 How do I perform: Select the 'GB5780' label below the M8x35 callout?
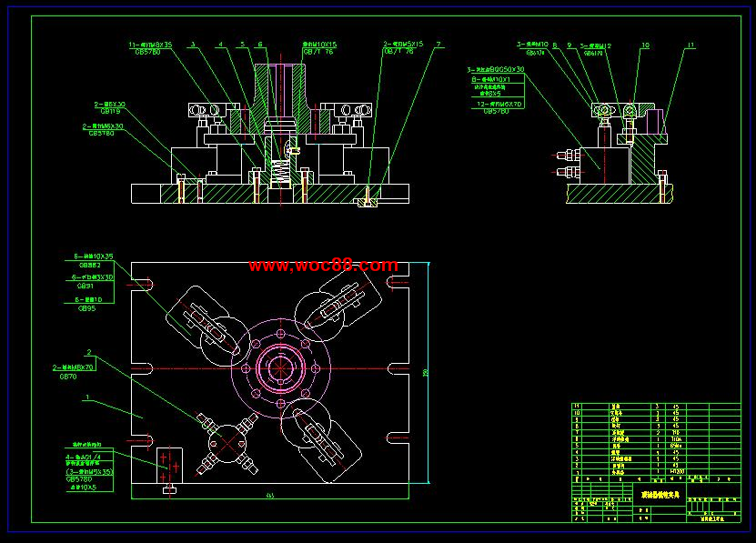[147, 52]
